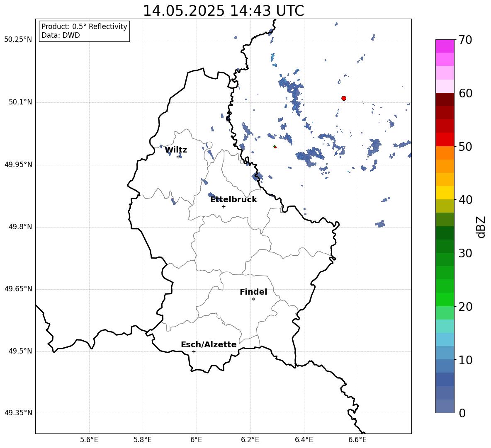Viewport: 491px width, 448px height.
Task: Click the 49.35°N latitude label
Action: [18, 413]
